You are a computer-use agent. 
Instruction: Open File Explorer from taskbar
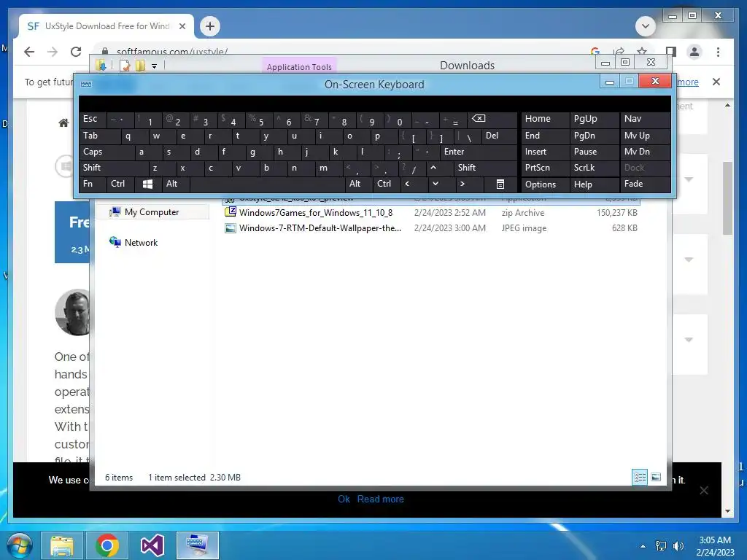[x=62, y=545]
